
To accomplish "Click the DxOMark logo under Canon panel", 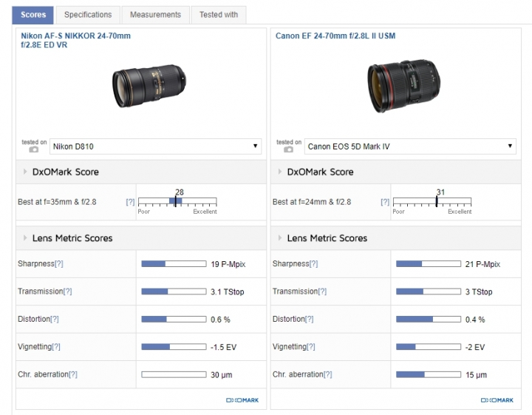I will point(497,400).
